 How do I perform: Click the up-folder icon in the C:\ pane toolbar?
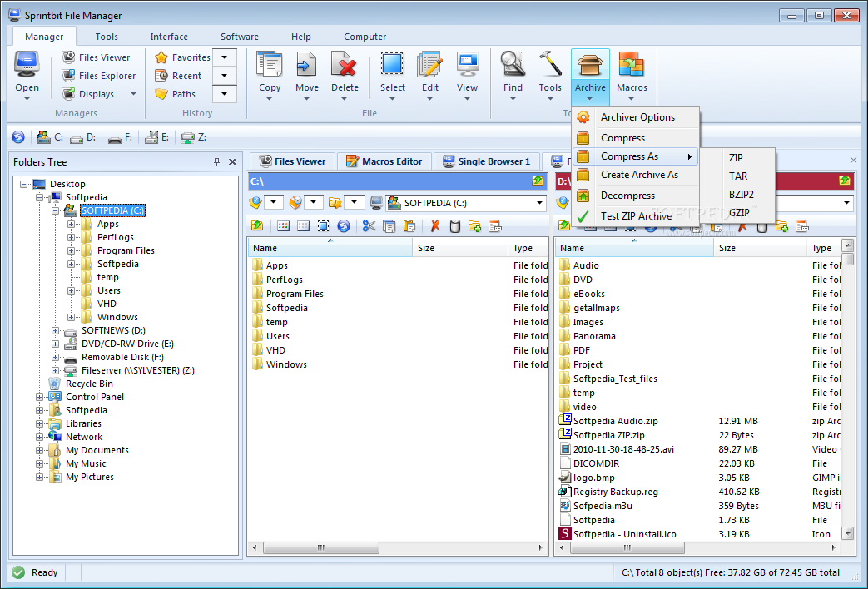click(x=257, y=225)
